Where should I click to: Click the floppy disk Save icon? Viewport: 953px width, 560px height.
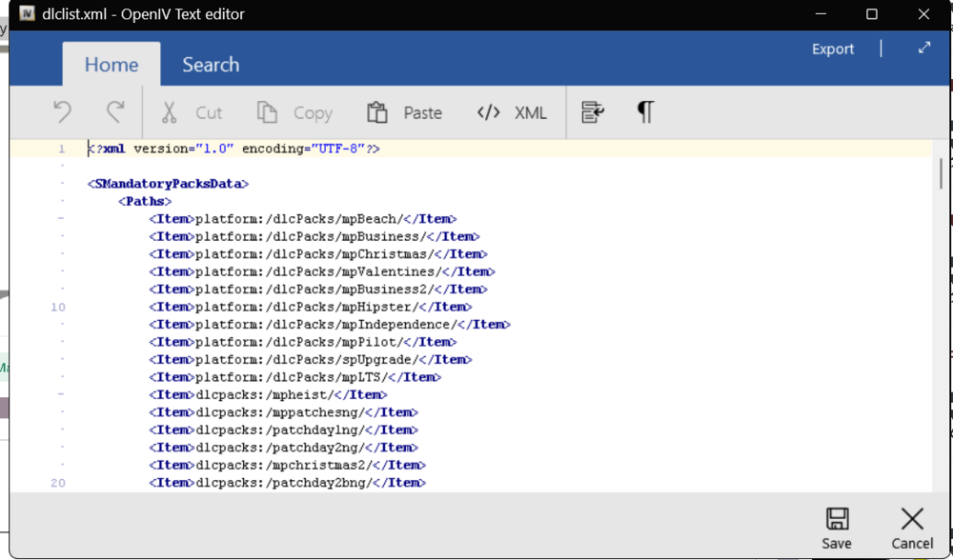(837, 519)
